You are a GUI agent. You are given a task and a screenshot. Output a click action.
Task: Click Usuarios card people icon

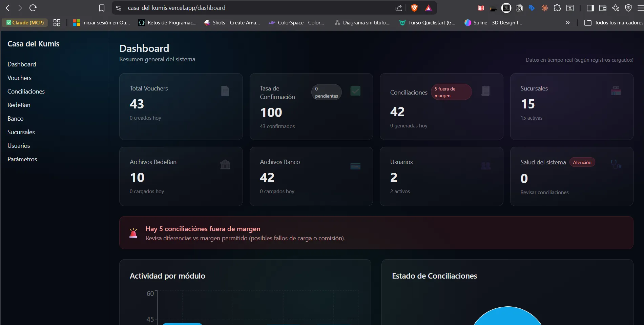pos(486,166)
